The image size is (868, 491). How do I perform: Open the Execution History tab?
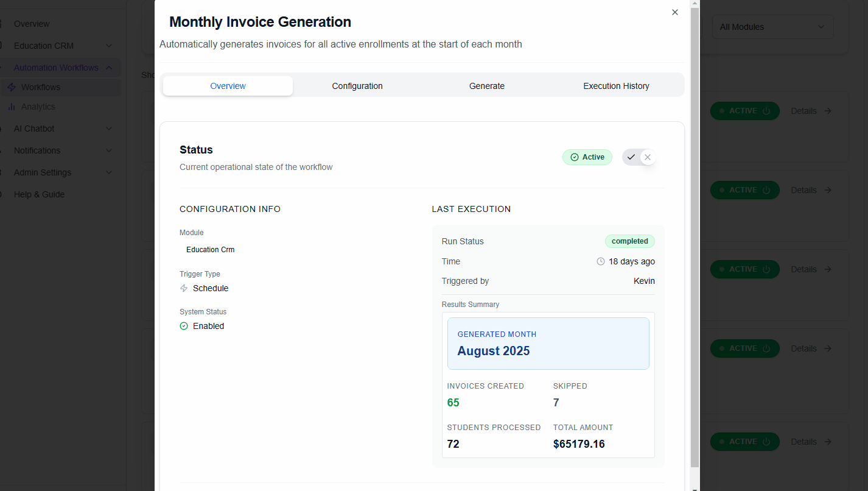(x=616, y=85)
